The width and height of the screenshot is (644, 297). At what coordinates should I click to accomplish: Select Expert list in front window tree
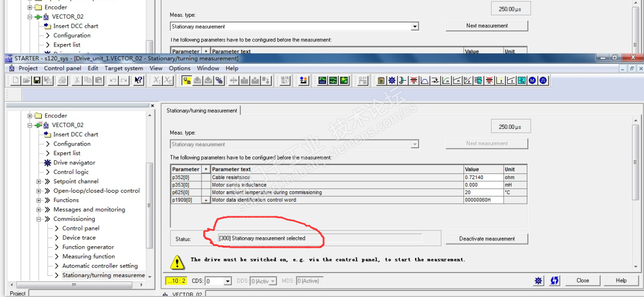66,153
